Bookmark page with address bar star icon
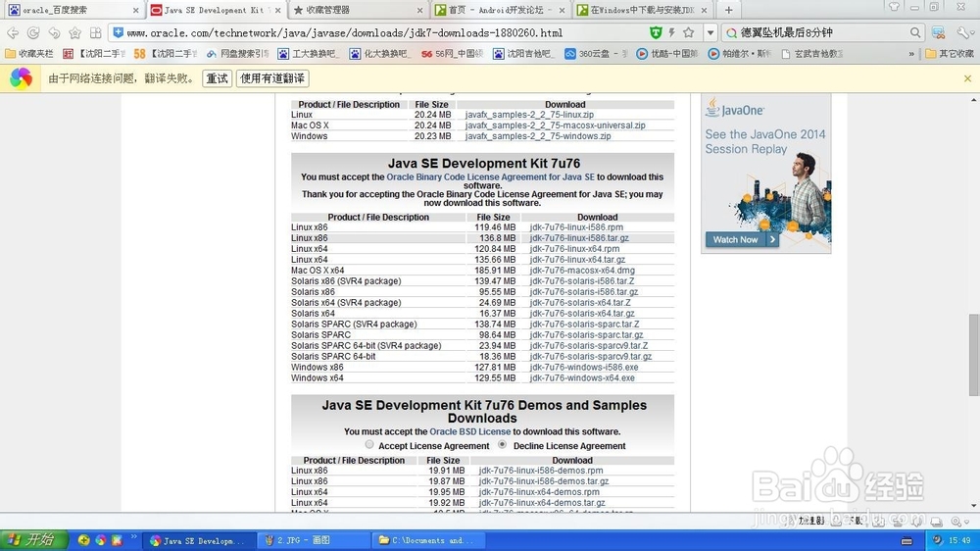This screenshot has height=551, width=980. tap(689, 32)
